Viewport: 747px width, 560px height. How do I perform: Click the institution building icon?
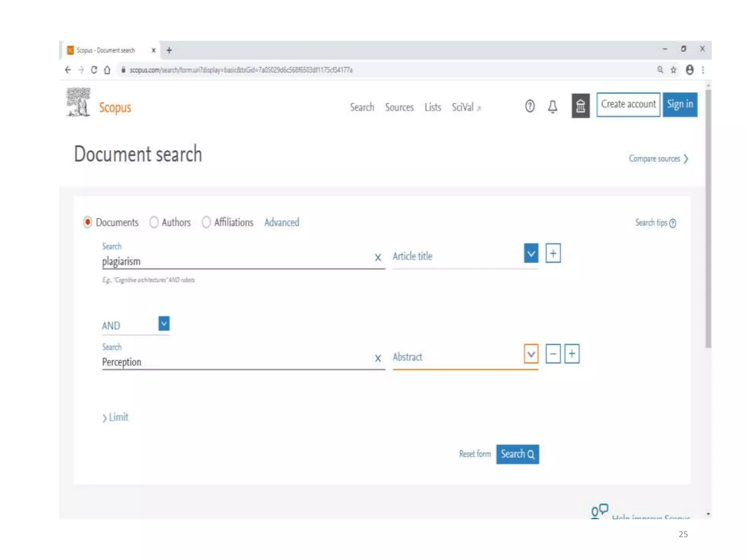coord(580,106)
